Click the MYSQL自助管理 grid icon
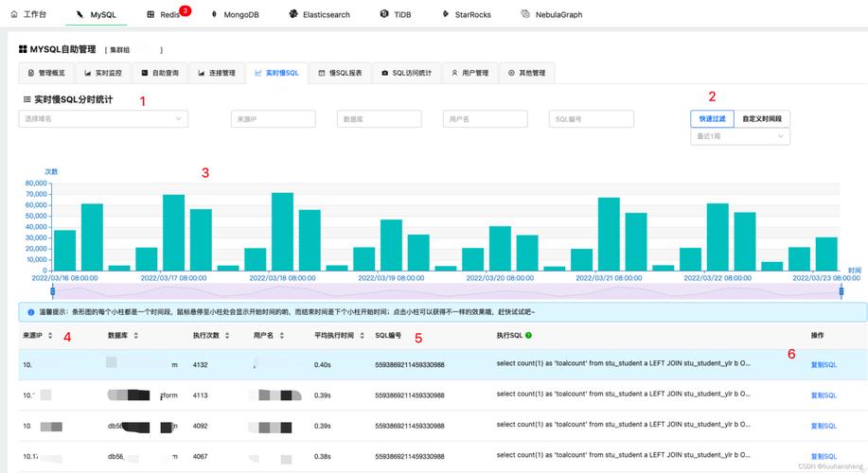 23,49
